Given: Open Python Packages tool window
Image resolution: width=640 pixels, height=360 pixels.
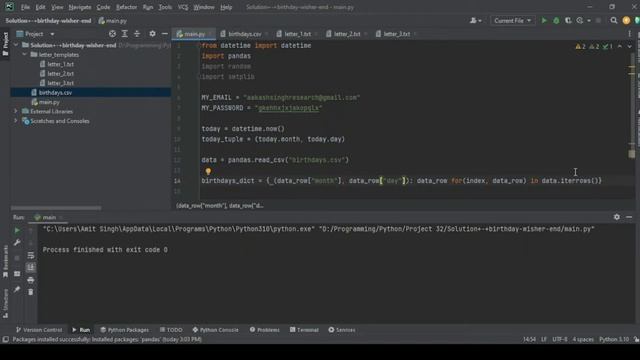Looking at the screenshot, I should click(x=124, y=330).
